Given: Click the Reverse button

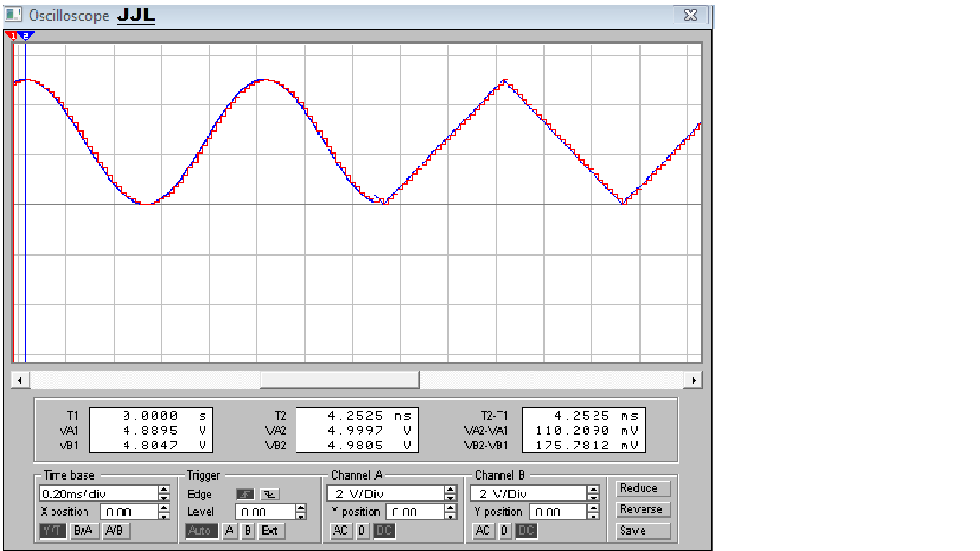Looking at the screenshot, I should pos(643,509).
